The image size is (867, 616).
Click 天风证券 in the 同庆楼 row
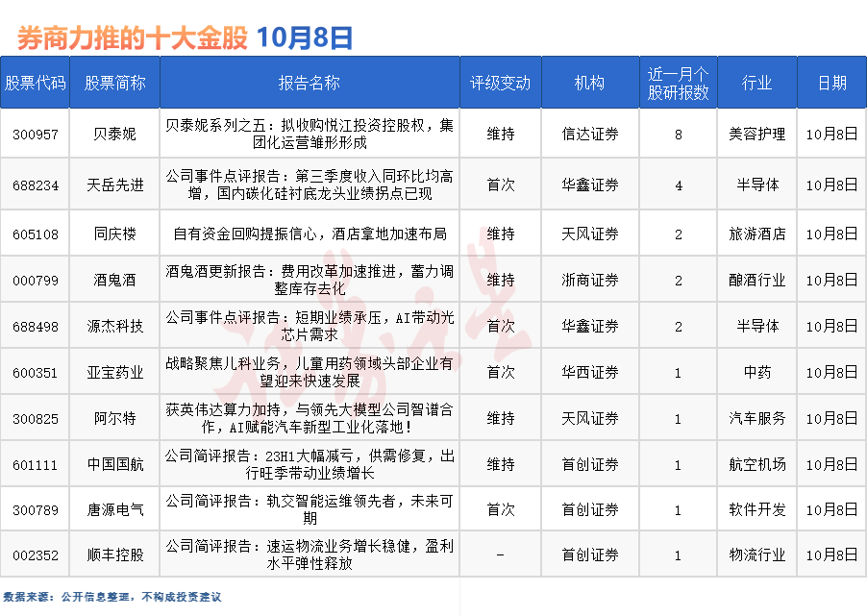click(590, 234)
